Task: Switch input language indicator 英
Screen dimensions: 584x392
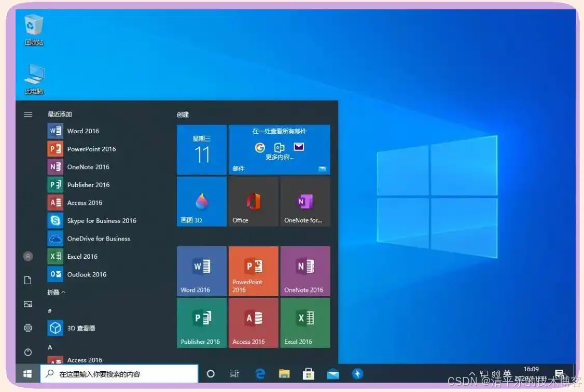Action: click(x=507, y=373)
